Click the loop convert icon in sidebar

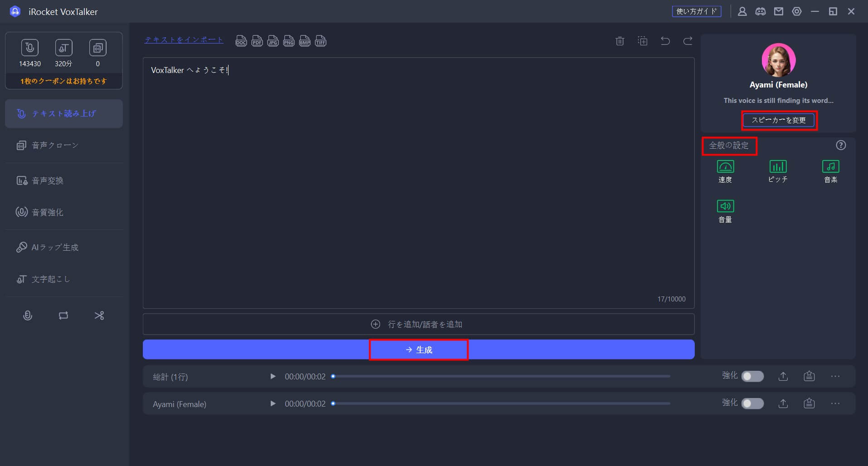pos(63,316)
